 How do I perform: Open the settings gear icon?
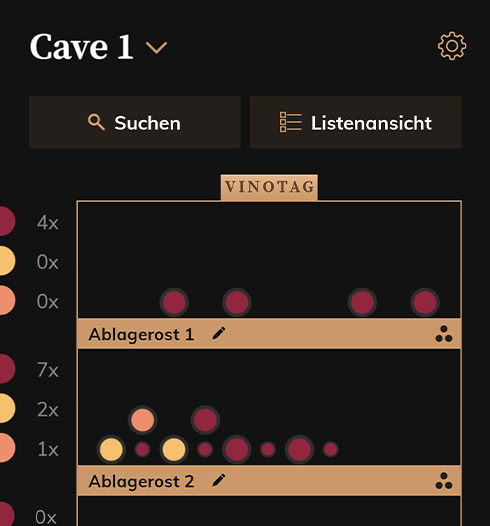click(x=452, y=46)
